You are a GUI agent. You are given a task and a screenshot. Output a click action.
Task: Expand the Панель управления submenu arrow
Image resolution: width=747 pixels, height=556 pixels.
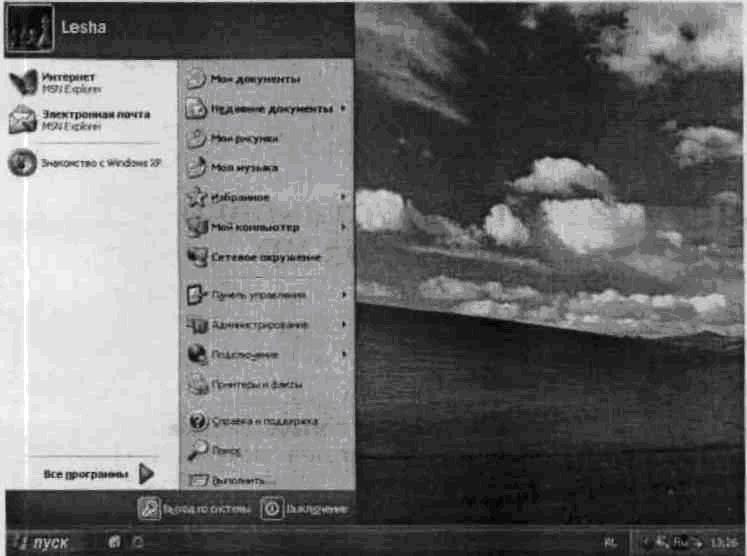343,294
